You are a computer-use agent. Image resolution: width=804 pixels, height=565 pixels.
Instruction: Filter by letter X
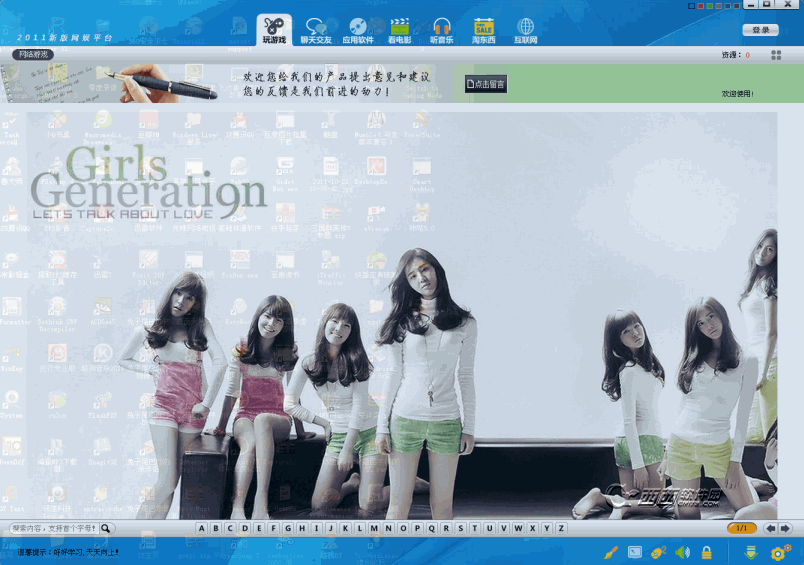coord(532,528)
